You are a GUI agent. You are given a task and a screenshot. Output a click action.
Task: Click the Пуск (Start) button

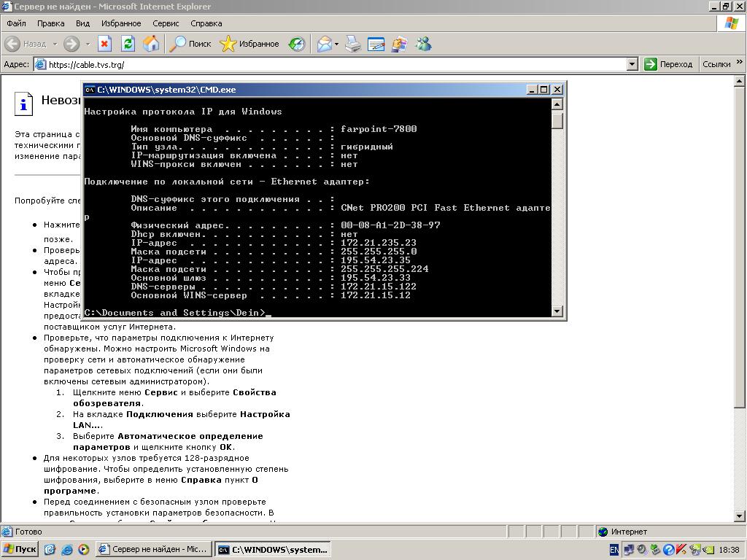(20, 549)
